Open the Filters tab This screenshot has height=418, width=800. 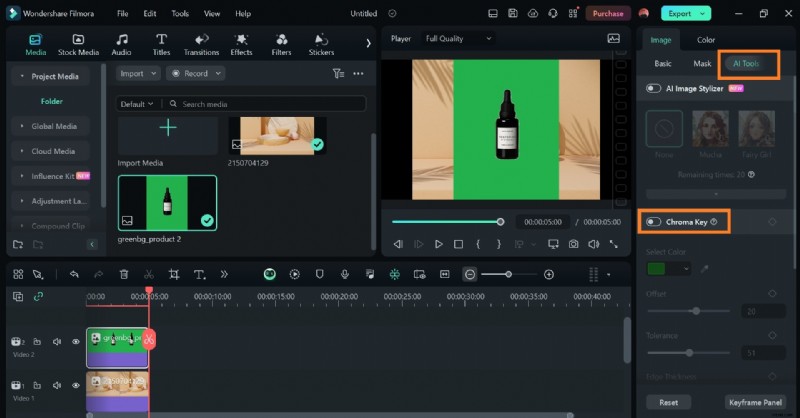[x=281, y=44]
